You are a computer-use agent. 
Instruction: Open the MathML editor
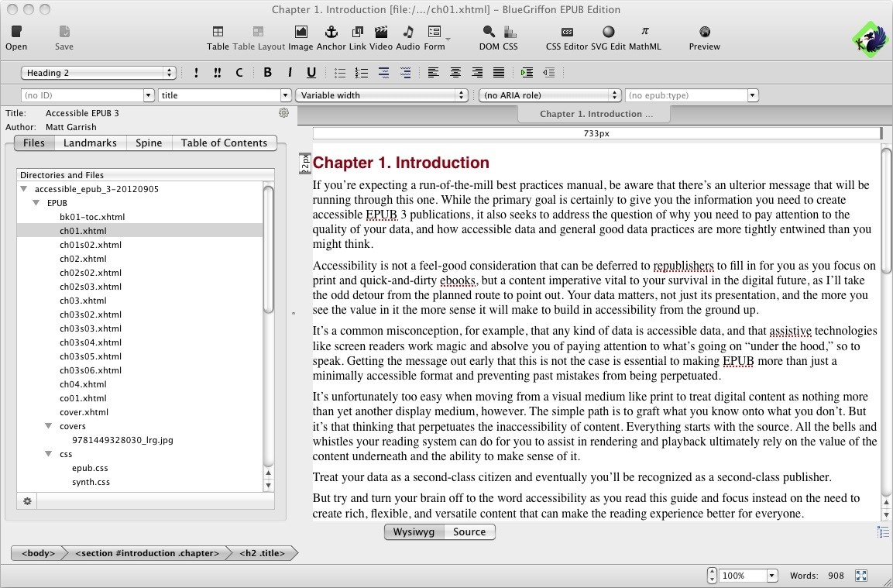(x=644, y=38)
